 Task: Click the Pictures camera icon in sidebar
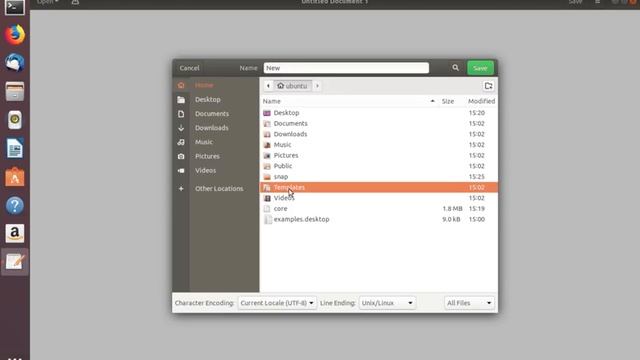click(x=181, y=156)
